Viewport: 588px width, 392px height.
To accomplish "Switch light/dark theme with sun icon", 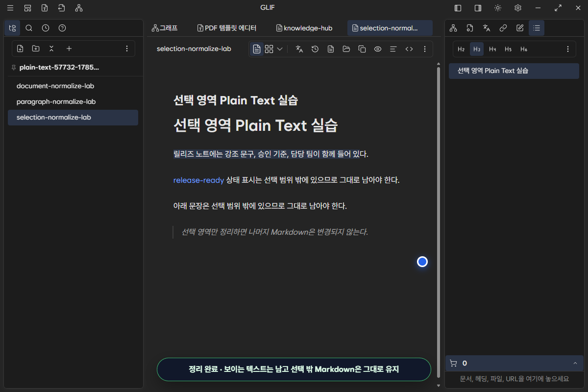I will click(498, 8).
